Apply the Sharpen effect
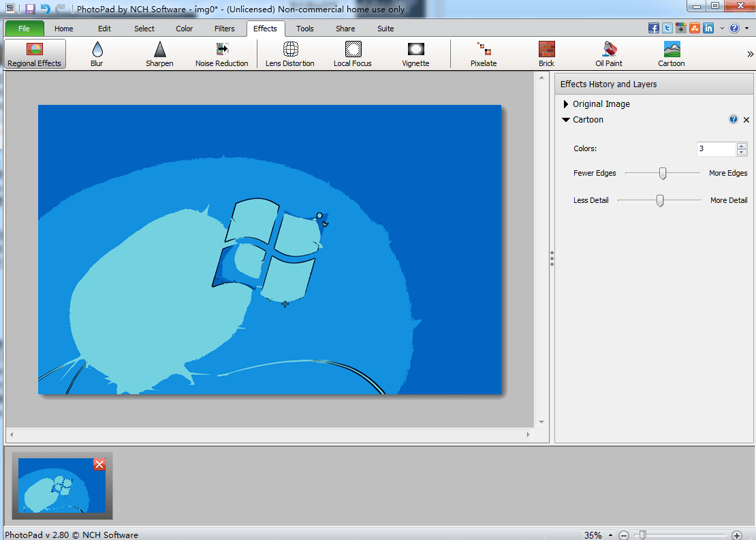 [159, 54]
